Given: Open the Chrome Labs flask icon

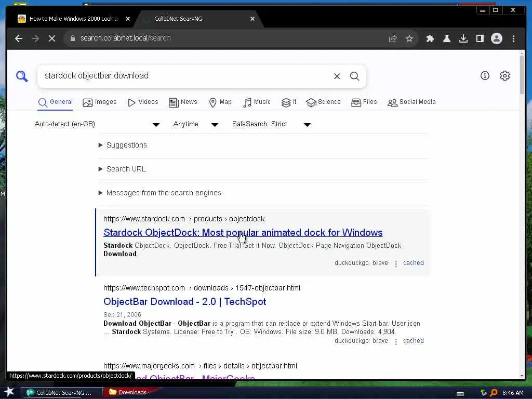Looking at the screenshot, I should (446, 38).
